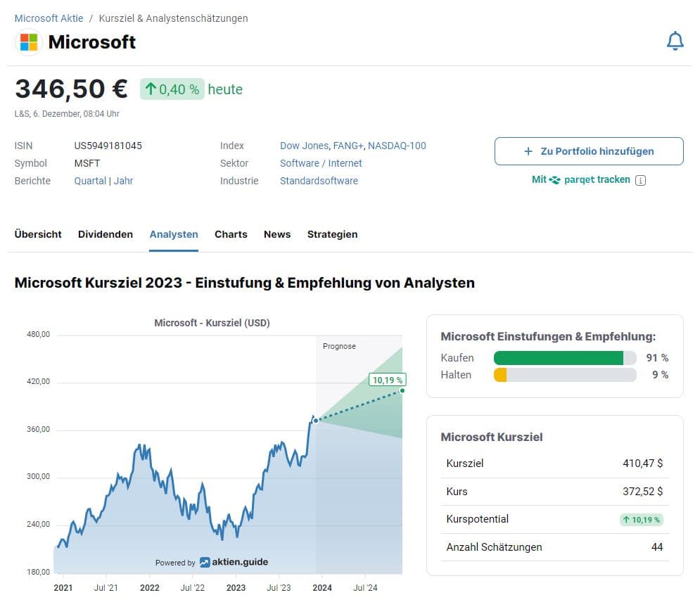
Task: Follow the Microsoft Aktie breadcrumb
Action: click(49, 18)
